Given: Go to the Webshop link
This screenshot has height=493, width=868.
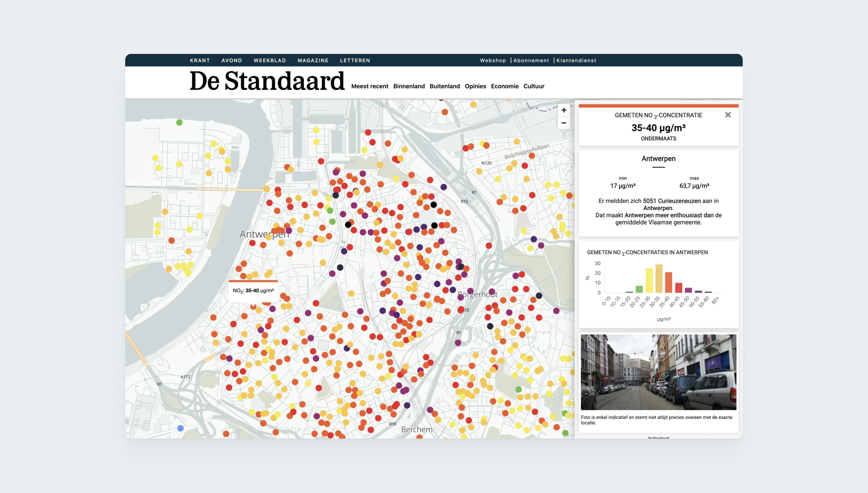Looking at the screenshot, I should tap(493, 60).
